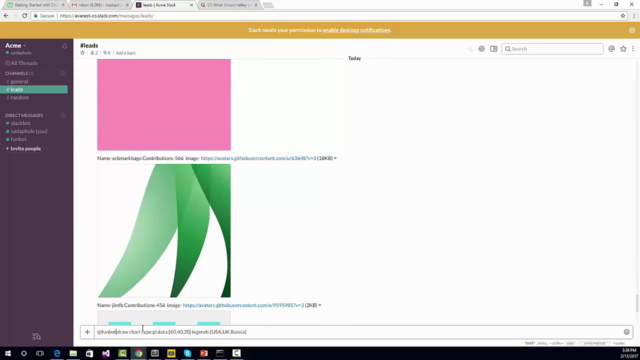Go back in browser
This screenshot has width=640, height=360.
(6, 16)
